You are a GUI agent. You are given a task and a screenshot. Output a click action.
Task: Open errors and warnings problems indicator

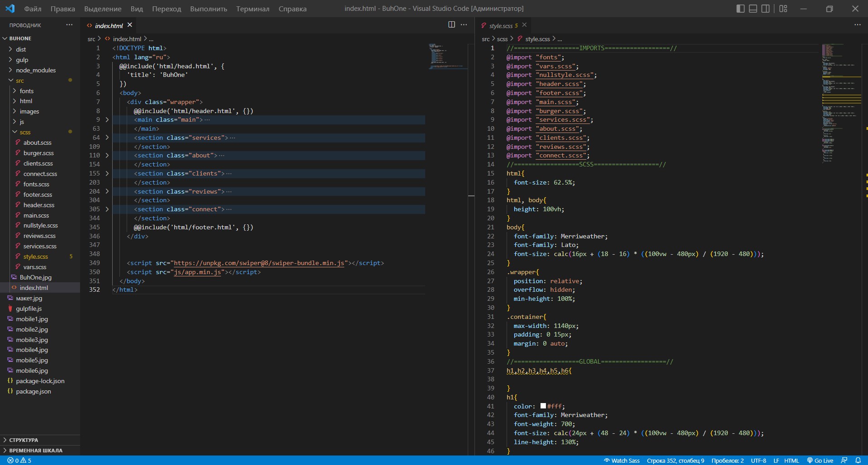coord(19,460)
